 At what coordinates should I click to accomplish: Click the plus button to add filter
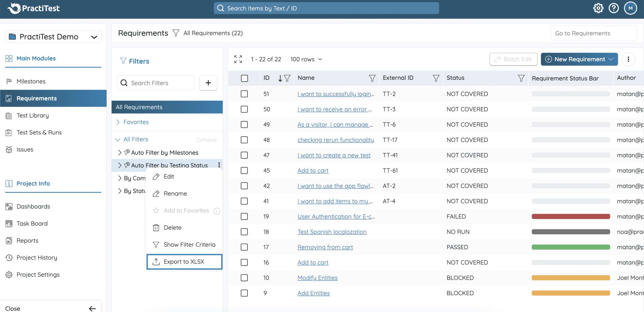pos(208,83)
